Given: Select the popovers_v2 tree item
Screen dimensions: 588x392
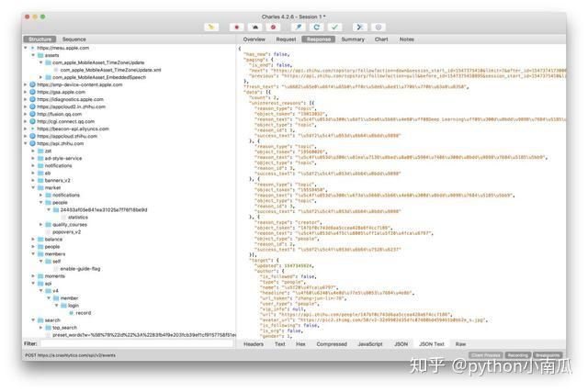Looking at the screenshot, I should pos(66,232).
